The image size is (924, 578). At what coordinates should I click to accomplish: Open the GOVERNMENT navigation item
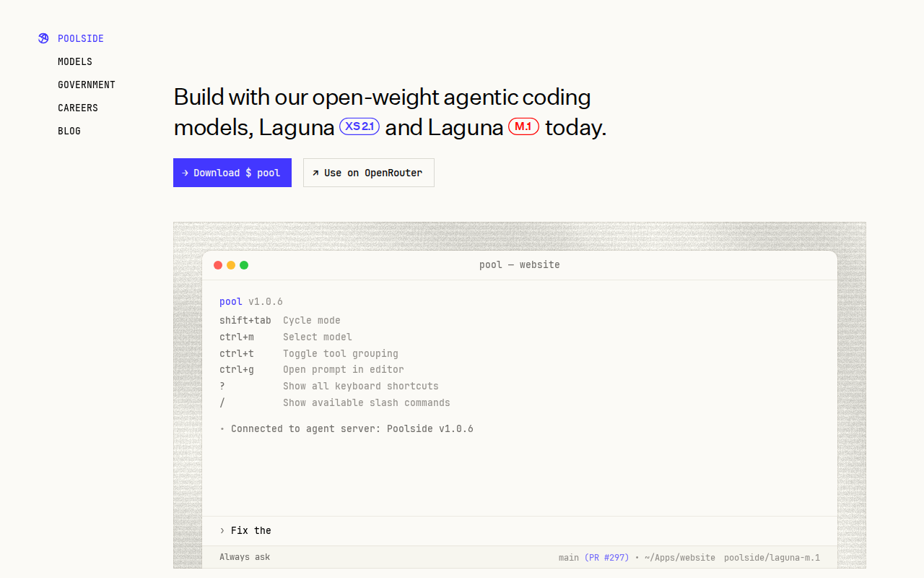[x=87, y=85]
